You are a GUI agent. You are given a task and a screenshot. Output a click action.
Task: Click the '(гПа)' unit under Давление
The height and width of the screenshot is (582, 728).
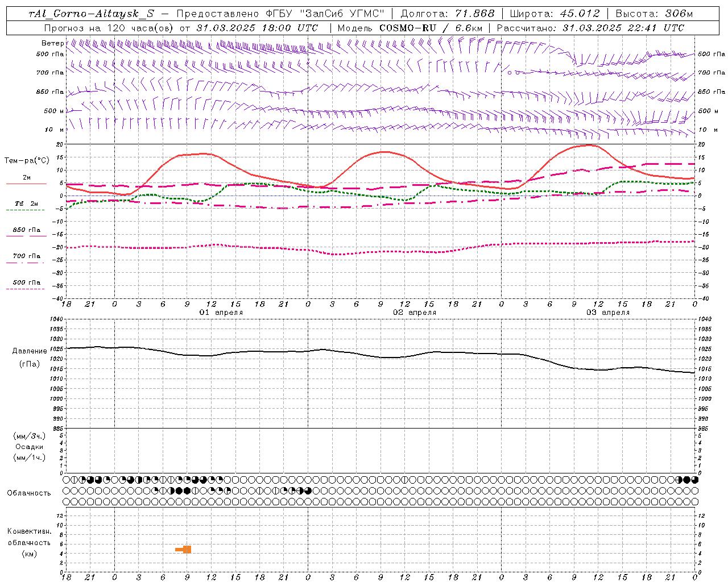(x=30, y=364)
